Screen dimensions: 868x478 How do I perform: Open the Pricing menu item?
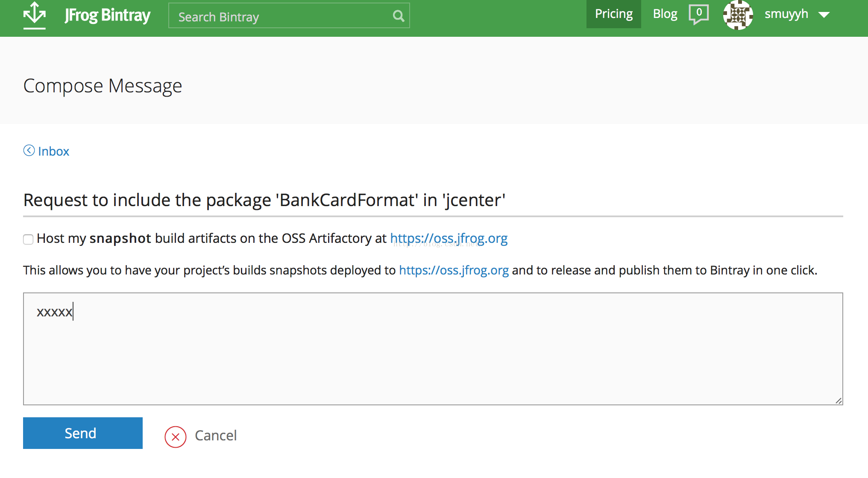click(x=613, y=14)
